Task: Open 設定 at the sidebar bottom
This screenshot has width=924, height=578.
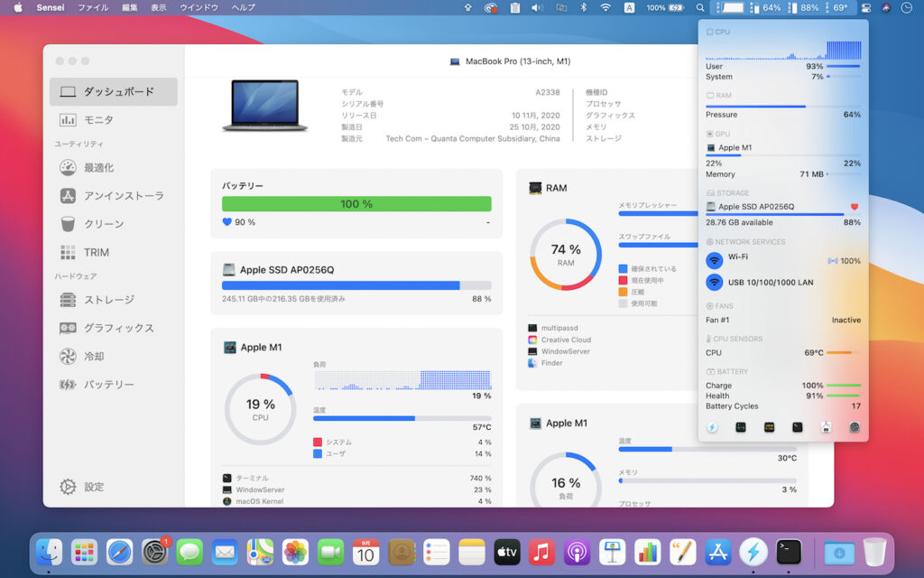Action: pos(93,487)
